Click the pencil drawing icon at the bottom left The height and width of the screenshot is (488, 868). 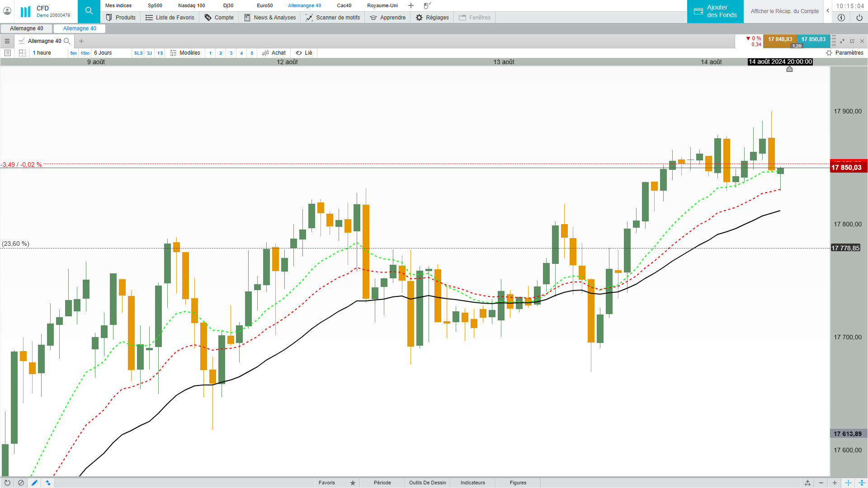click(x=34, y=483)
